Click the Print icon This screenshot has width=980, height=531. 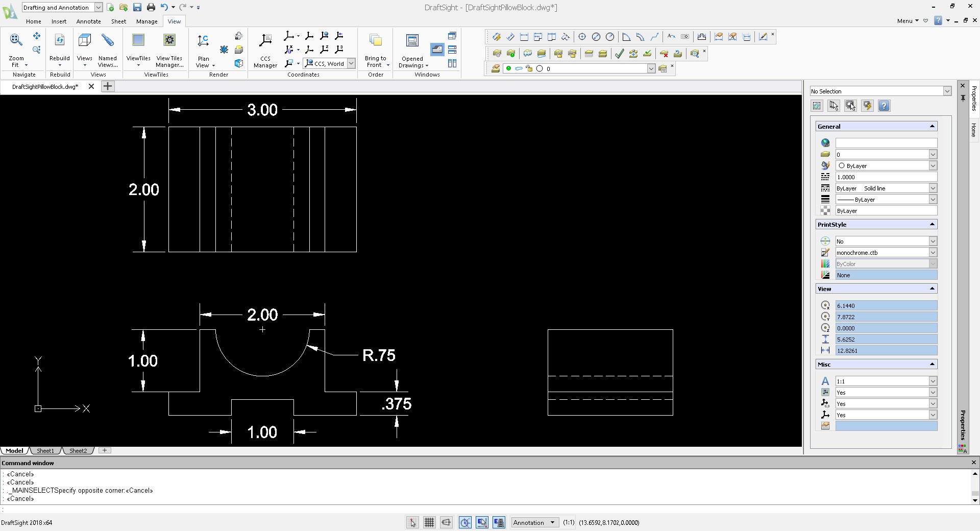pos(151,7)
